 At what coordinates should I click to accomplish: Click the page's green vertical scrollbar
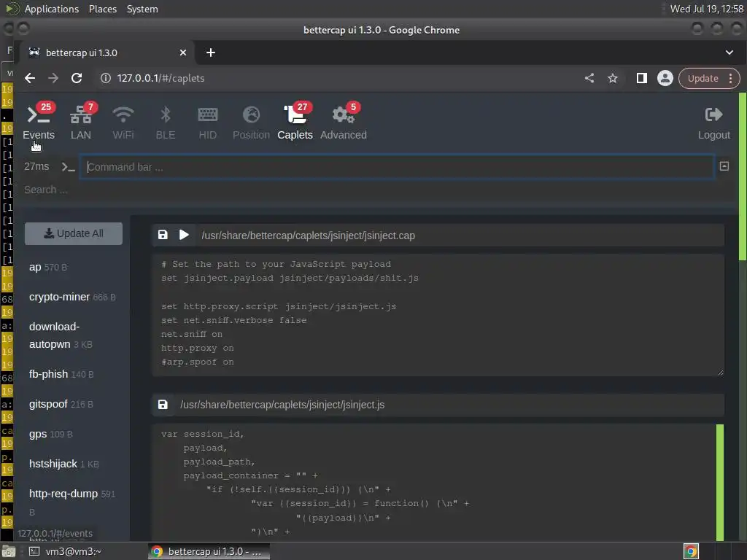(742, 176)
